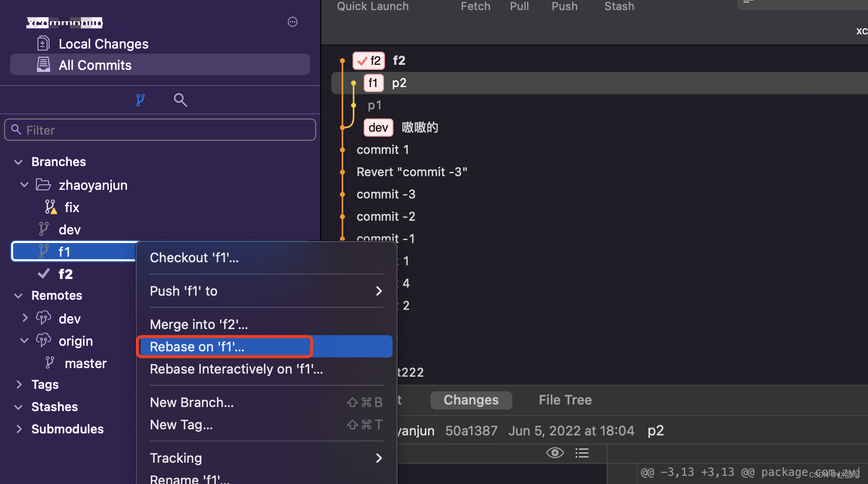Collapse the Stashes section
The image size is (868, 484).
[18, 407]
